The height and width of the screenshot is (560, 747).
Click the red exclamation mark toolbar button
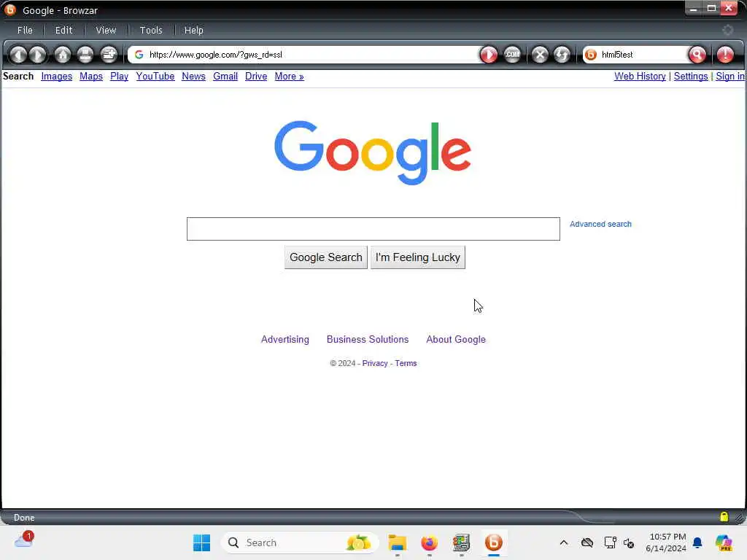[725, 55]
